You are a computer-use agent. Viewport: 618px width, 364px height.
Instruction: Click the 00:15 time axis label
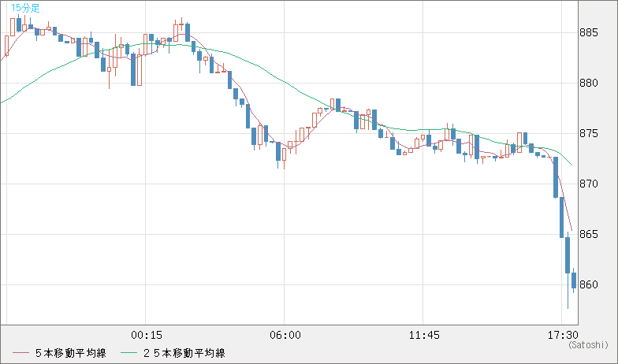146,335
